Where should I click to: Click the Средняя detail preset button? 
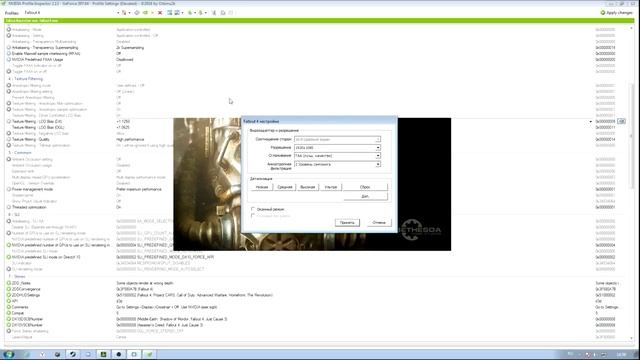(284, 187)
